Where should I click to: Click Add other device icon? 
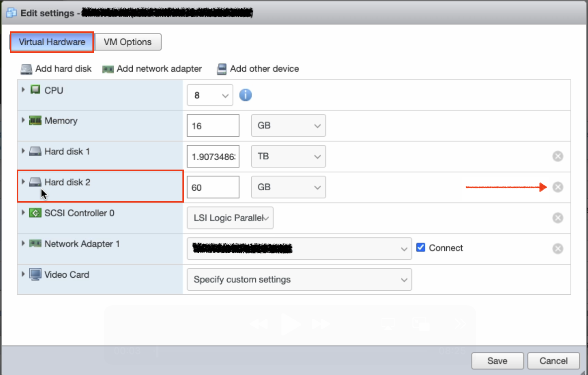[x=222, y=69]
